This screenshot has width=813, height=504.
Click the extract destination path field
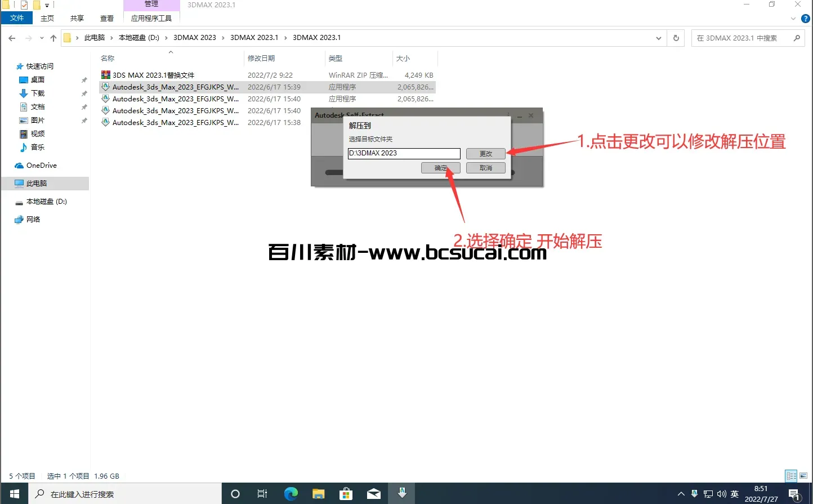(404, 153)
